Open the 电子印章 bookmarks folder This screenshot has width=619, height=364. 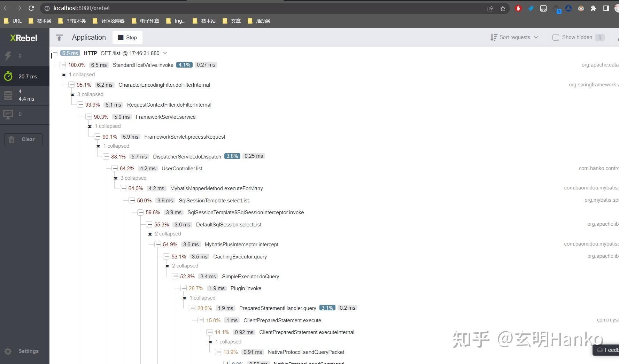click(146, 21)
